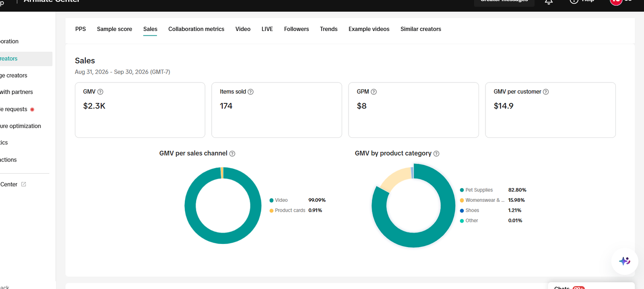644x289 pixels.
Task: Click the sales date range text
Action: 122,72
